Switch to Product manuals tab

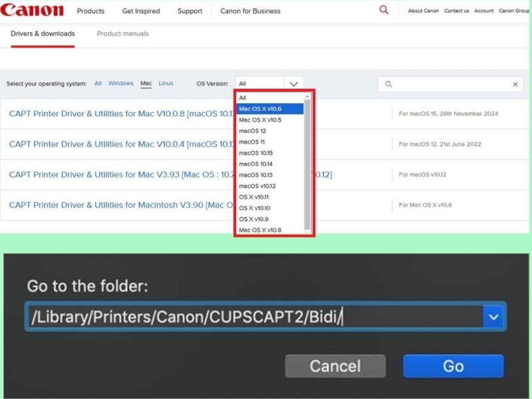coord(123,34)
